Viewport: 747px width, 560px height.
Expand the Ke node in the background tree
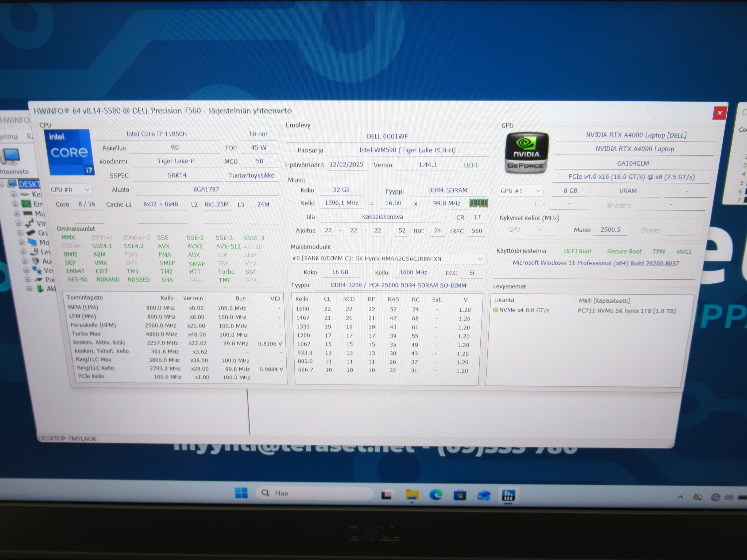click(13, 194)
